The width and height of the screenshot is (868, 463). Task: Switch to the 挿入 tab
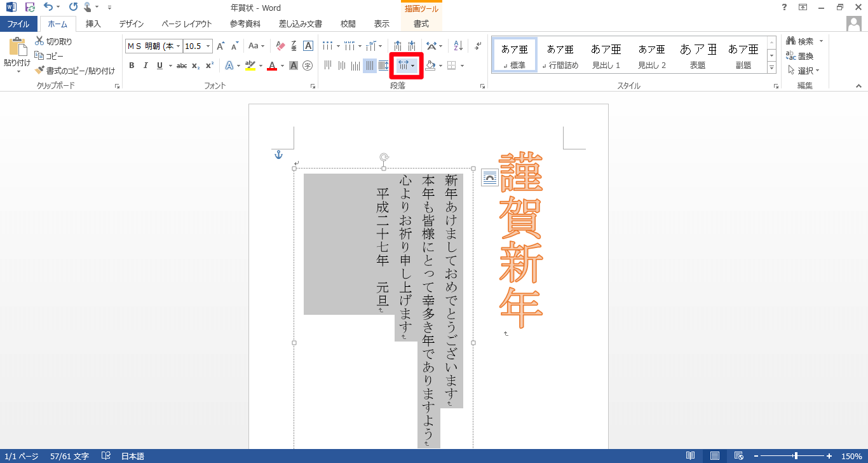click(93, 24)
